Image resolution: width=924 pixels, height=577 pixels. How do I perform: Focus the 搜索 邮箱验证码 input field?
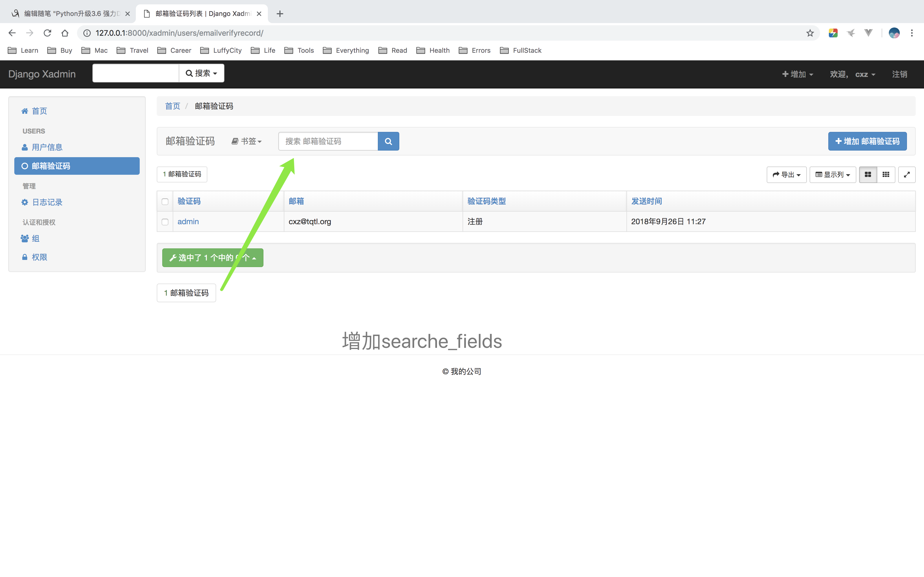[328, 141]
